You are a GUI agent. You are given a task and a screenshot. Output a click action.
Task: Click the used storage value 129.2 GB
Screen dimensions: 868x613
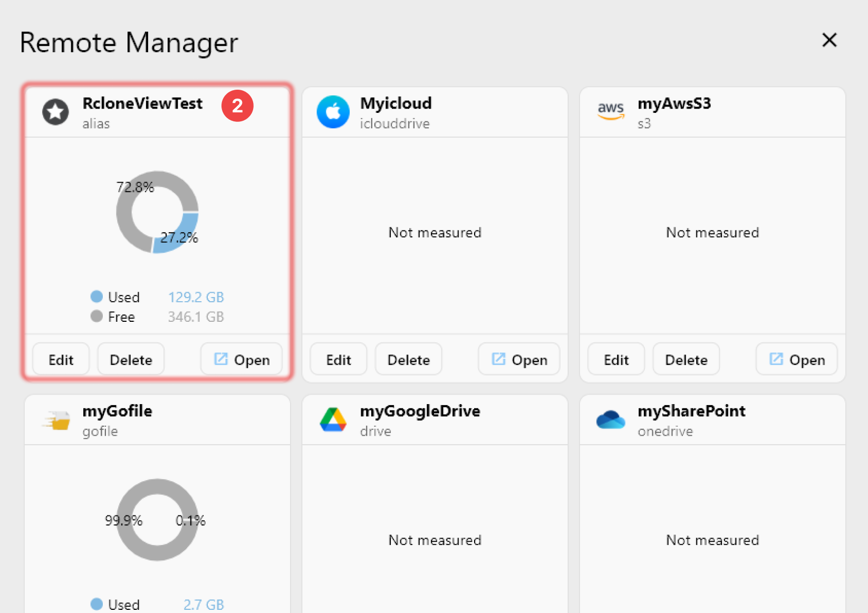coord(196,297)
